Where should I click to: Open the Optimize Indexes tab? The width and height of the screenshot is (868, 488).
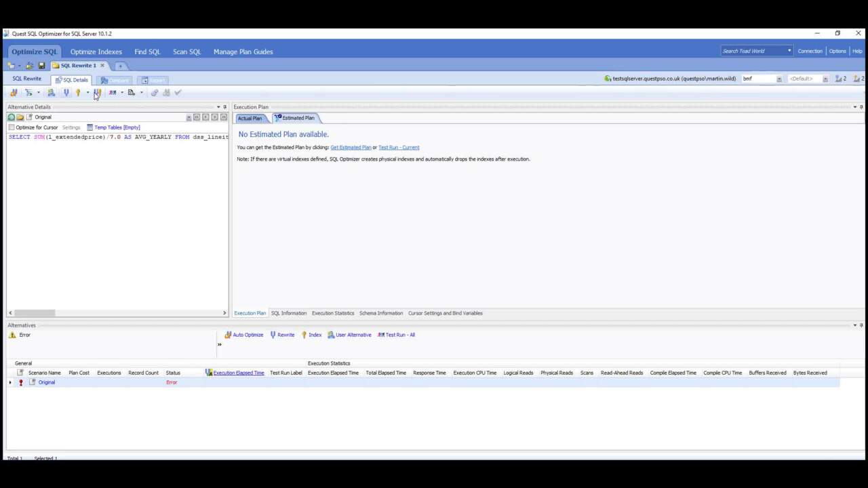[96, 52]
